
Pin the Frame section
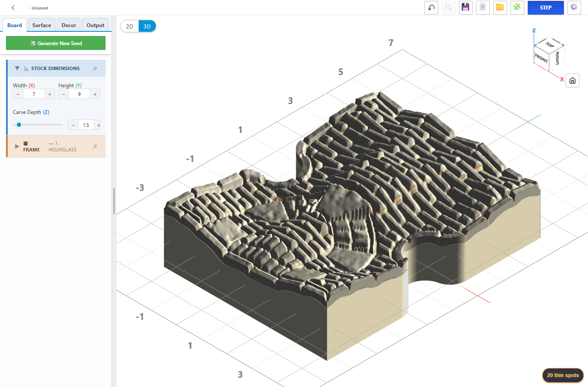(95, 147)
